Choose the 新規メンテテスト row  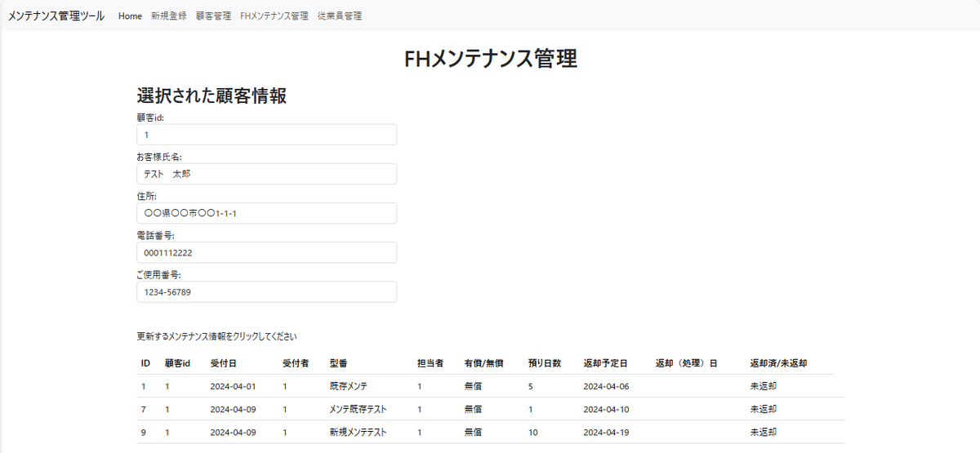pos(490,432)
